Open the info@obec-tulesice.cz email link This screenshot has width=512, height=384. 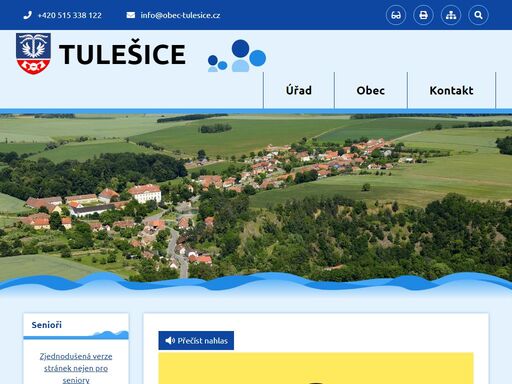click(x=180, y=15)
